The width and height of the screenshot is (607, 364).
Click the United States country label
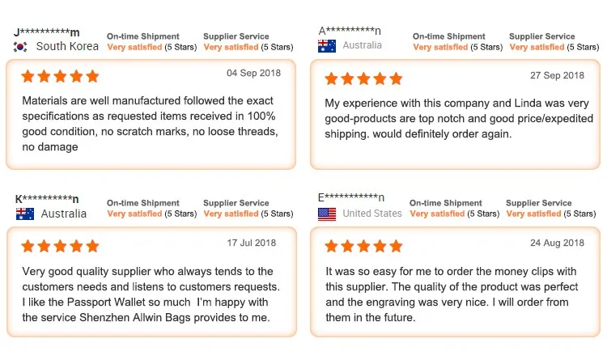(x=372, y=213)
